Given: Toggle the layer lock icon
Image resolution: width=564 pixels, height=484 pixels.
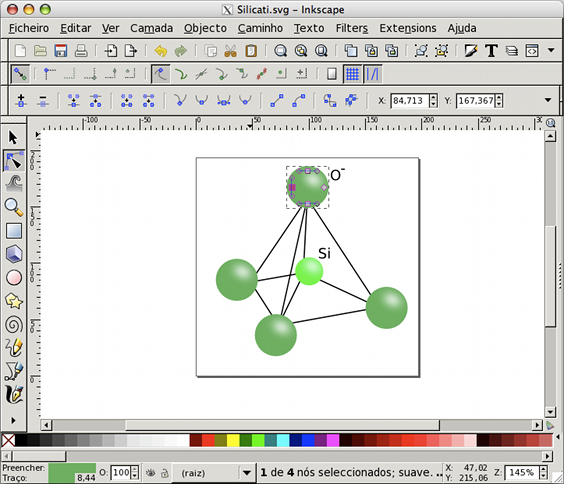Looking at the screenshot, I should pos(165,472).
